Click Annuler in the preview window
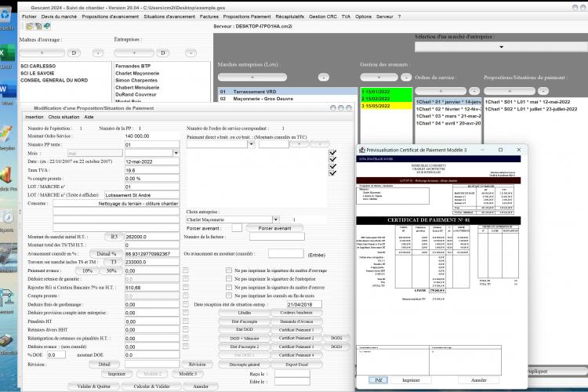Viewport: 588px width, 392px height. coord(478,380)
